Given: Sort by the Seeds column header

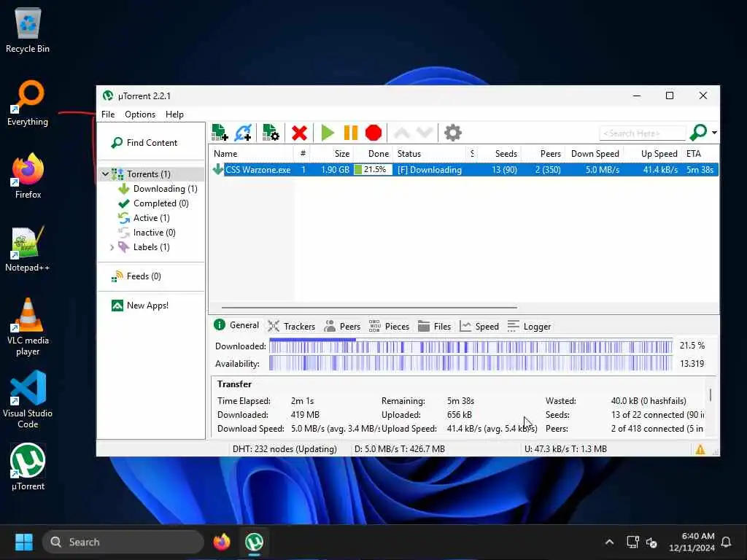Looking at the screenshot, I should tap(499, 154).
